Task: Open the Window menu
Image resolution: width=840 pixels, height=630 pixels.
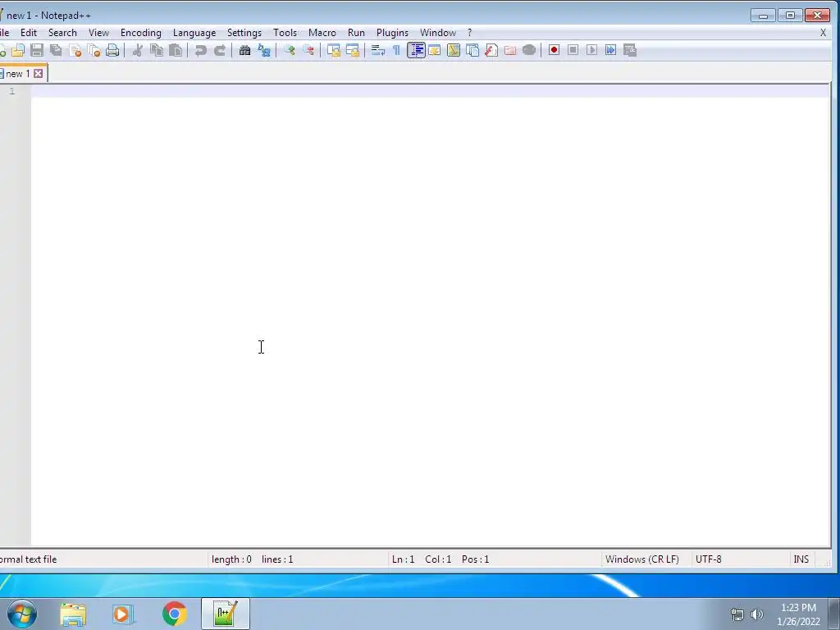Action: 438,33
